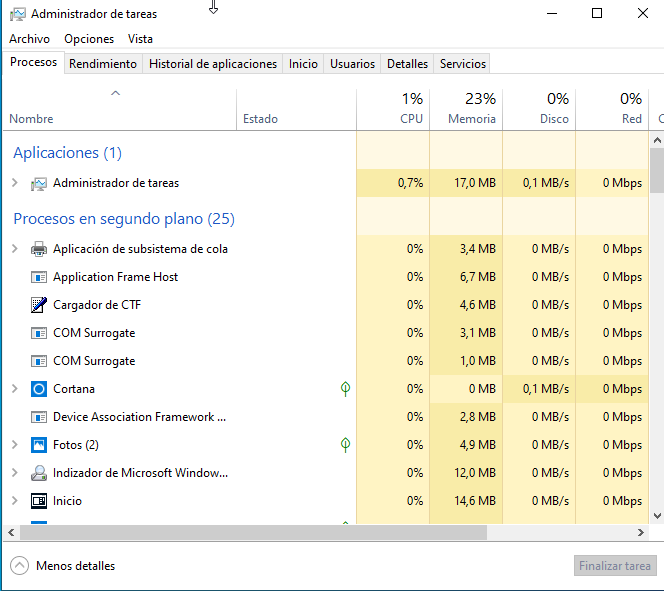The width and height of the screenshot is (664, 591).
Task: Click the Cargador de CTF icon
Action: [x=39, y=305]
